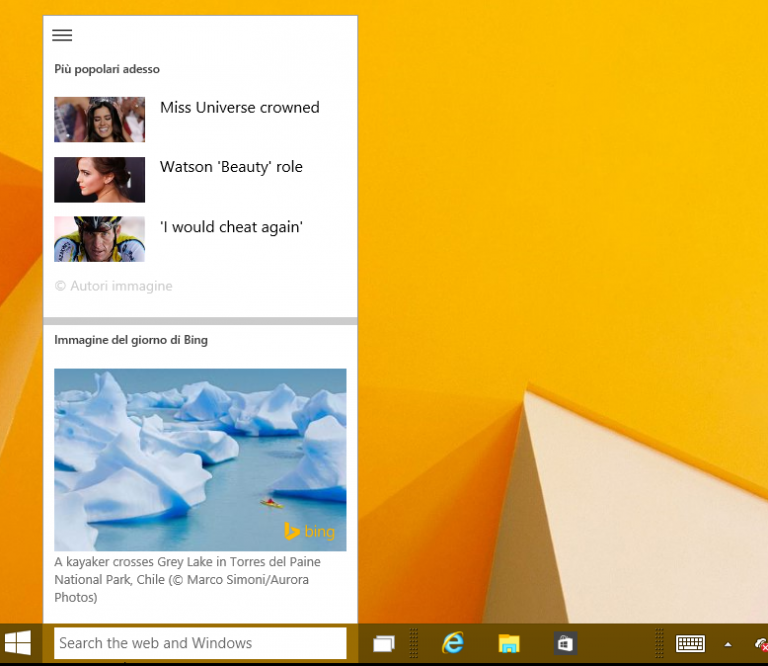The height and width of the screenshot is (666, 768).
Task: Click the Search the web and Windows box
Action: point(200,643)
